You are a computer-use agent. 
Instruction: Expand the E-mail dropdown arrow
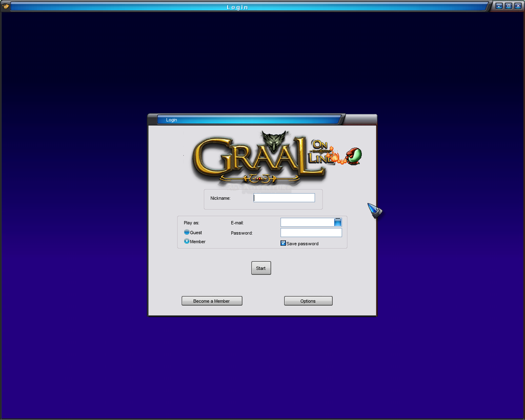click(338, 222)
